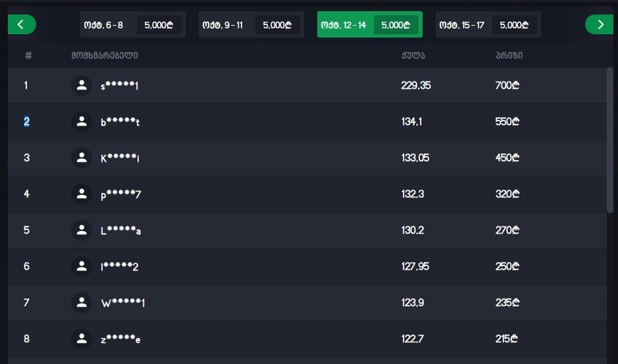This screenshot has width=618, height=364.
Task: Click avatar icon of user L*****a
Action: click(x=82, y=230)
